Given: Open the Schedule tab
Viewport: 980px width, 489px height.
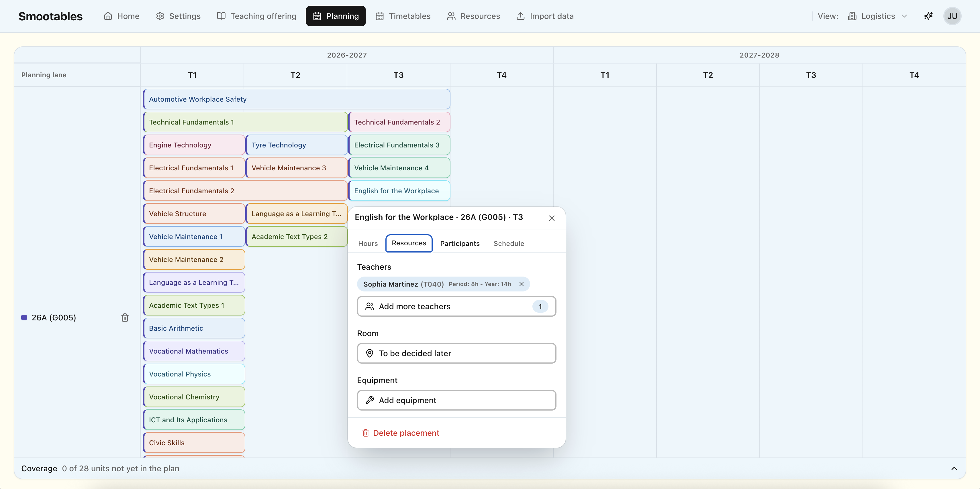Looking at the screenshot, I should [x=509, y=243].
